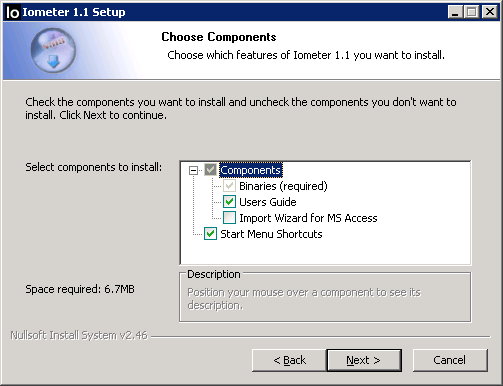Collapse the Components tree node

tap(193, 170)
